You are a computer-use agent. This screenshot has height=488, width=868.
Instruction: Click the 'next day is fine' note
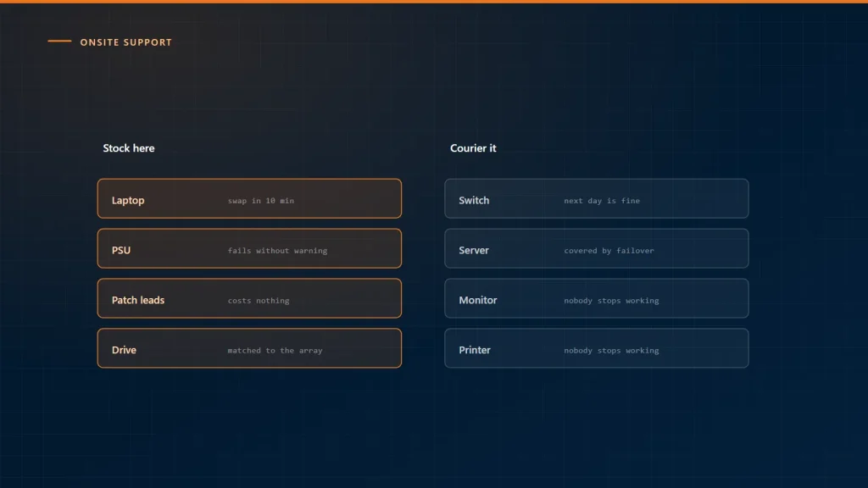pos(602,201)
